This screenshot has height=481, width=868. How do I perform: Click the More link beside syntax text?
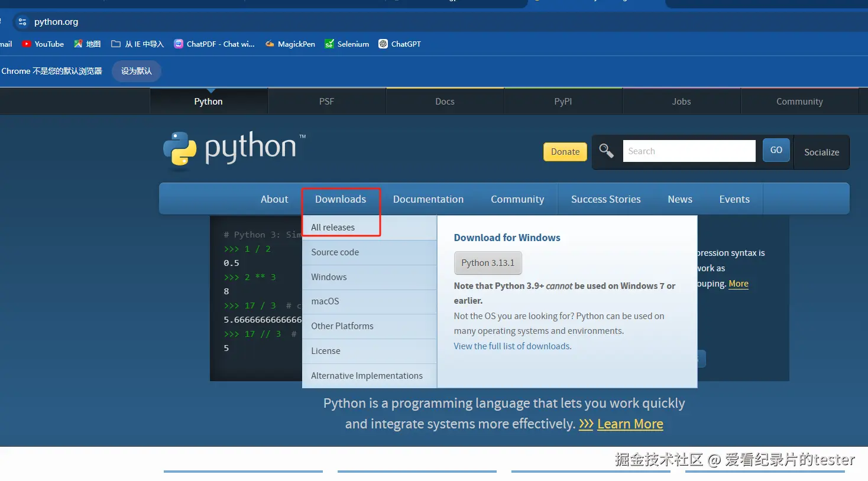pos(739,284)
